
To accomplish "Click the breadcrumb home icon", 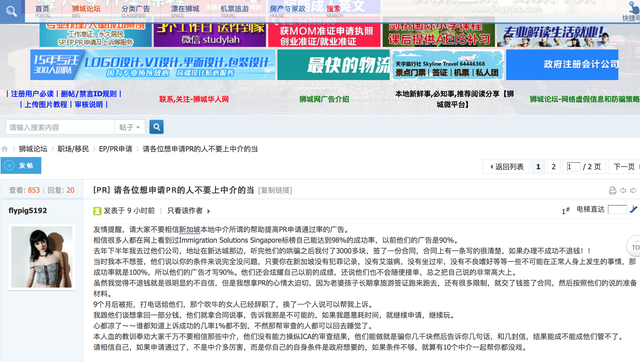I will 4,149.
